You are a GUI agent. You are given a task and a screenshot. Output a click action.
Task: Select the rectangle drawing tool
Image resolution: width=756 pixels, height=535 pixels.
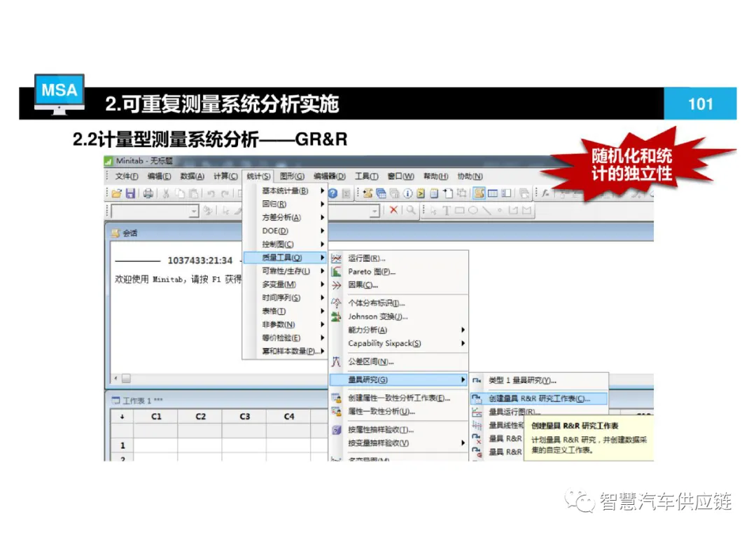459,210
